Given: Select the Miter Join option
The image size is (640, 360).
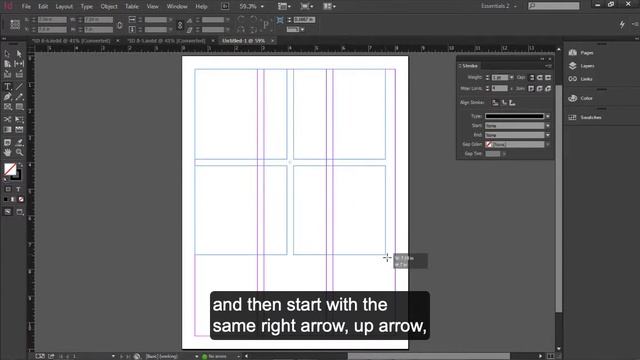Looking at the screenshot, I should (531, 88).
